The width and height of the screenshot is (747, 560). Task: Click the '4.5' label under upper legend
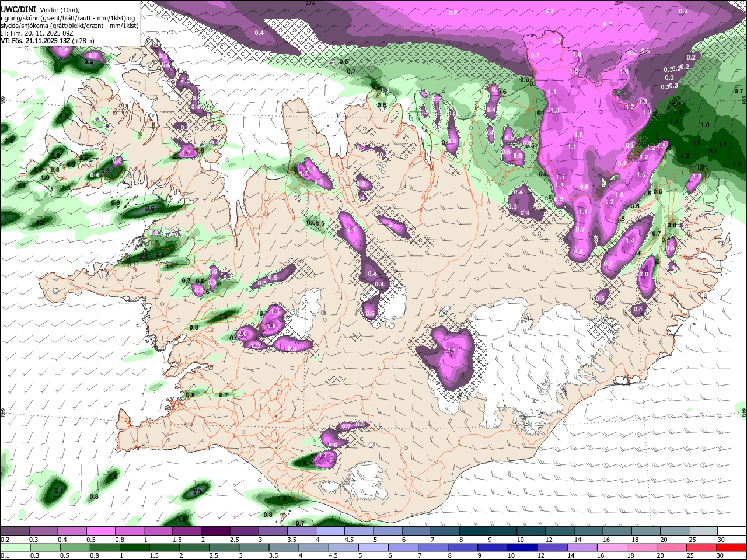pyautogui.click(x=349, y=540)
